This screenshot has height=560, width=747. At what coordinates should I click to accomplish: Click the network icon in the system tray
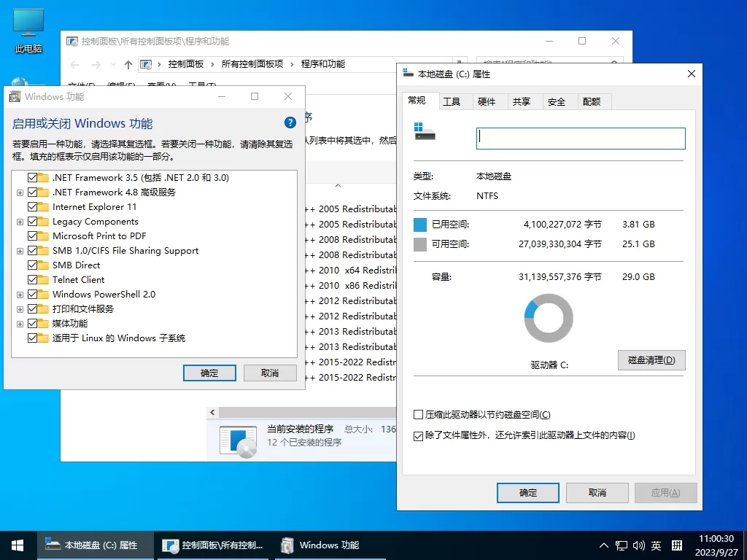pyautogui.click(x=622, y=545)
